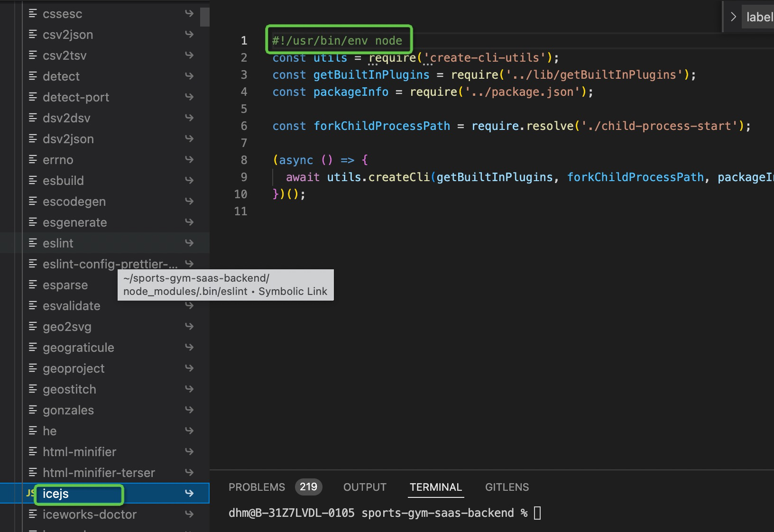The height and width of the screenshot is (532, 774).
Task: Click the symlink arrow beside dsv2json
Action: coord(189,138)
